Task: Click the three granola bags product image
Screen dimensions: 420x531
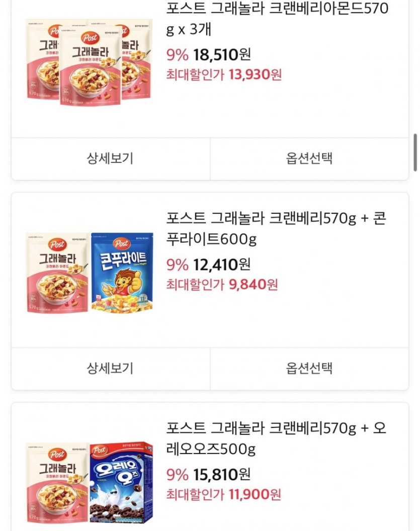Action: (89, 61)
